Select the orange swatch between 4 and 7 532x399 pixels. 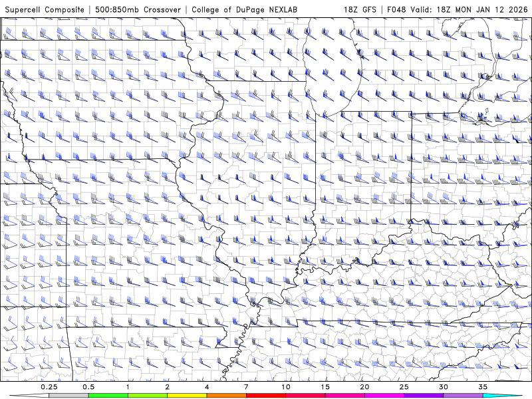226,396
